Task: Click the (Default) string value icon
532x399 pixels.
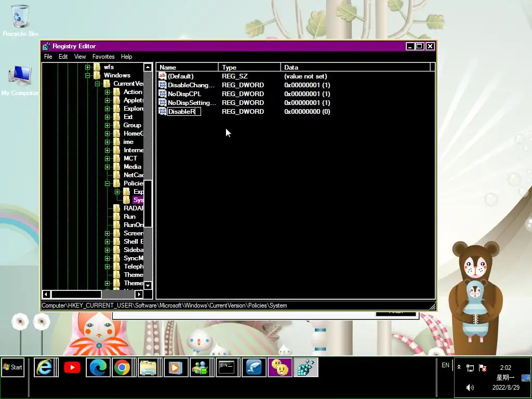Action: click(x=163, y=76)
